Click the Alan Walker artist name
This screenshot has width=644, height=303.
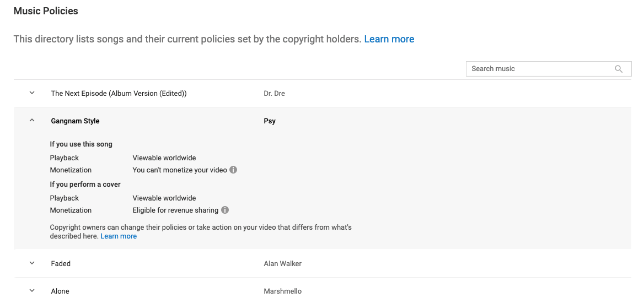[282, 264]
